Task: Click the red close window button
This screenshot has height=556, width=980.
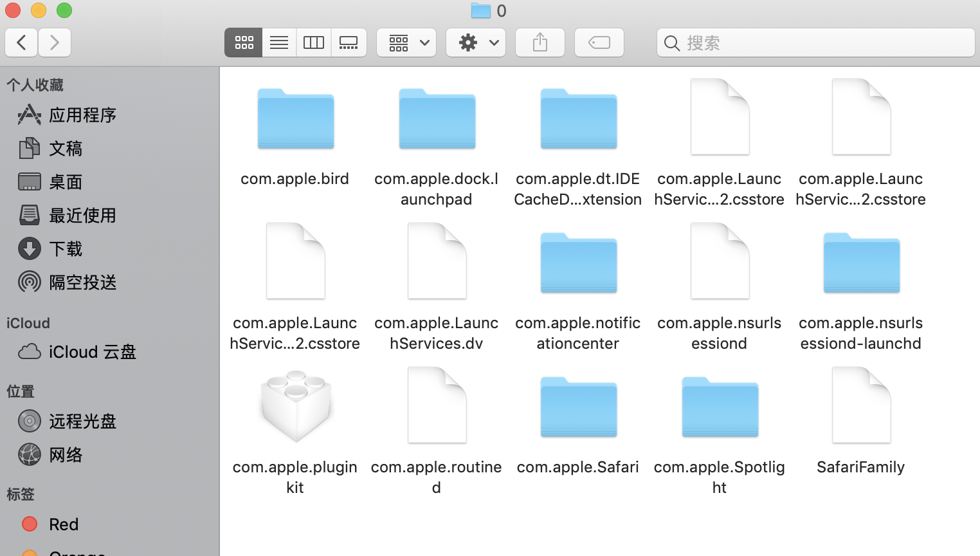Action: click(12, 10)
